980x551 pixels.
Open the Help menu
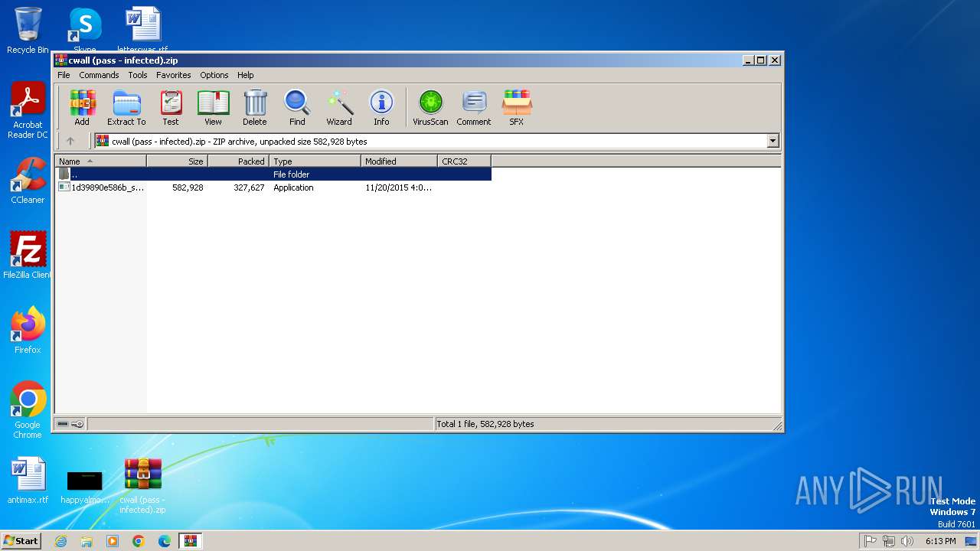pyautogui.click(x=245, y=75)
